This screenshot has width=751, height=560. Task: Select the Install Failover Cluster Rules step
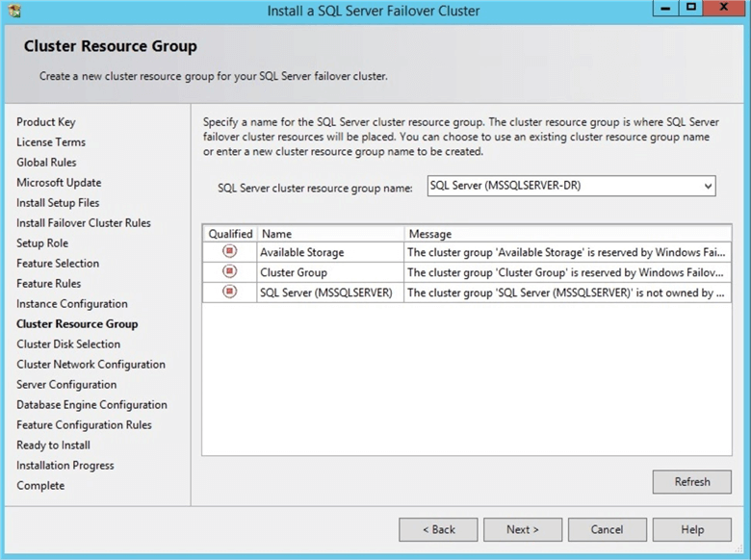click(x=84, y=223)
